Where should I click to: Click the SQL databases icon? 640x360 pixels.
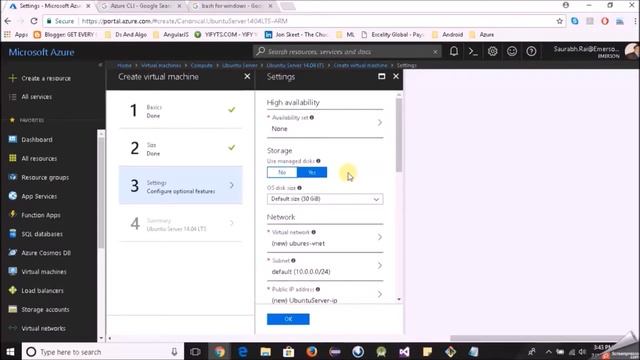pos(13,233)
